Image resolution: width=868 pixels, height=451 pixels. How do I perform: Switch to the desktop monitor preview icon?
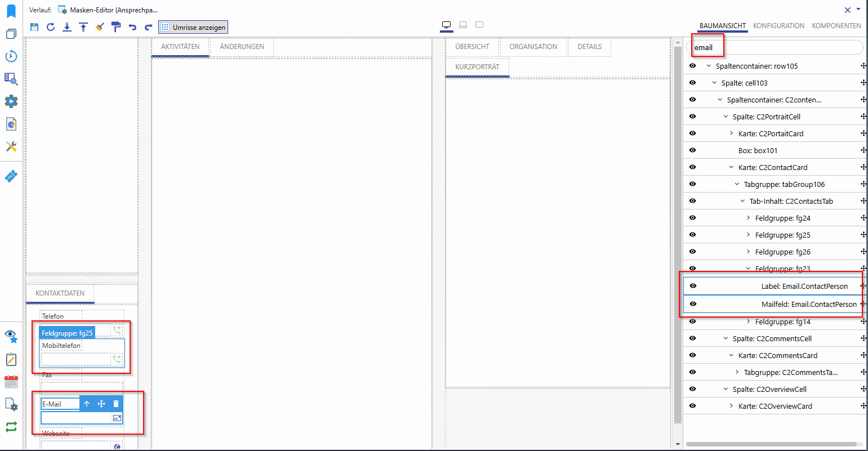click(447, 25)
